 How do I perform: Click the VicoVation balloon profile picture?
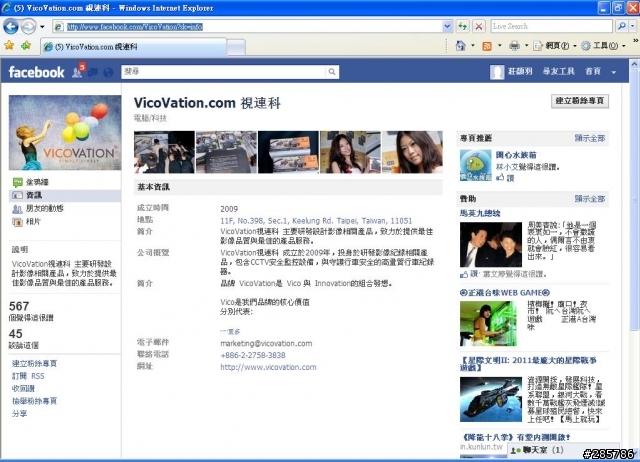click(x=65, y=133)
